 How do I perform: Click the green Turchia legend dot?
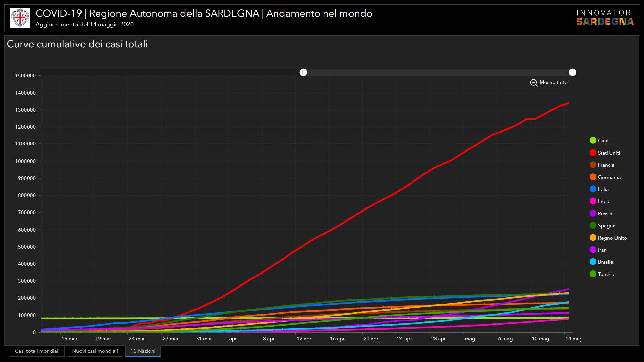pyautogui.click(x=593, y=274)
